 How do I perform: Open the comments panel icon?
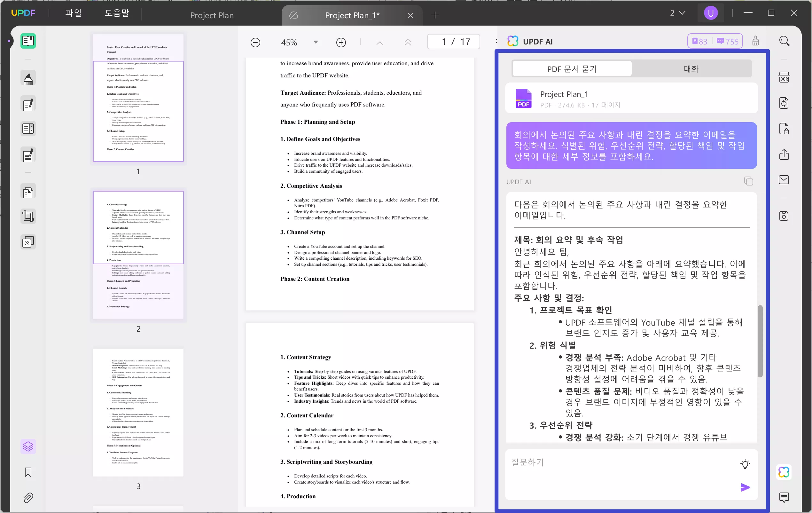coord(784,497)
